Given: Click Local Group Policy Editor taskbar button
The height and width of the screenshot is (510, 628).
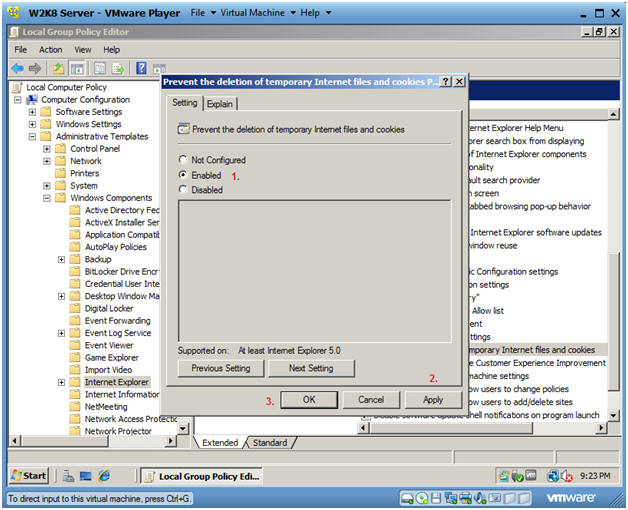Looking at the screenshot, I should tap(202, 476).
